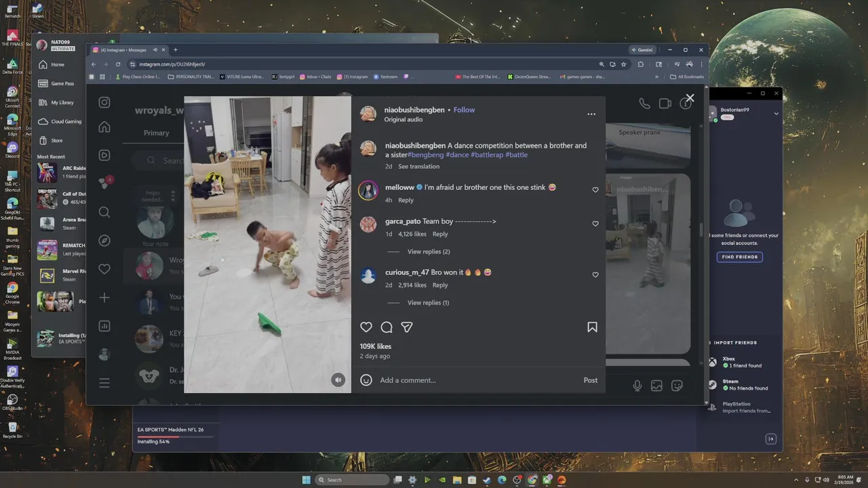868x488 pixels.
Task: Open a new Chrome tab
Action: 175,49
